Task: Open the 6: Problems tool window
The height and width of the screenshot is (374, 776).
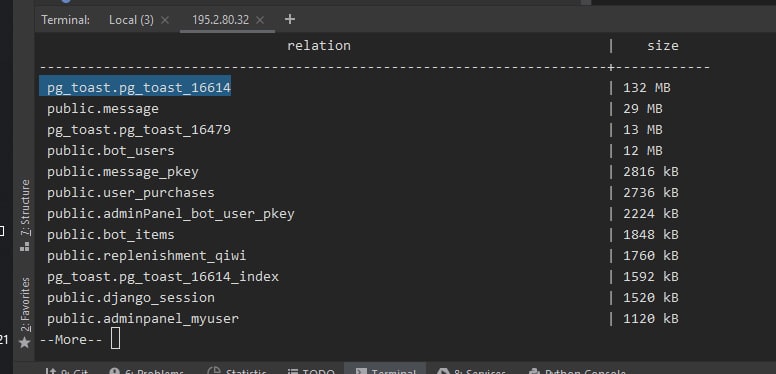Action: click(146, 371)
